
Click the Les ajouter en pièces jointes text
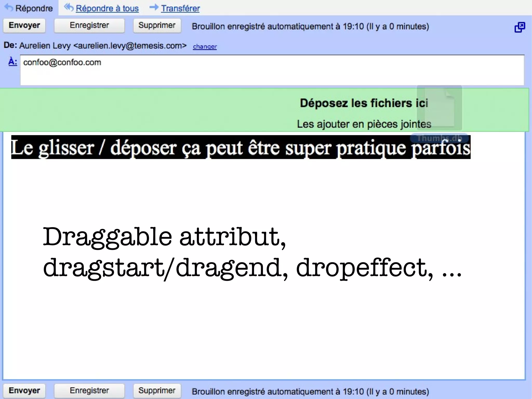point(364,124)
